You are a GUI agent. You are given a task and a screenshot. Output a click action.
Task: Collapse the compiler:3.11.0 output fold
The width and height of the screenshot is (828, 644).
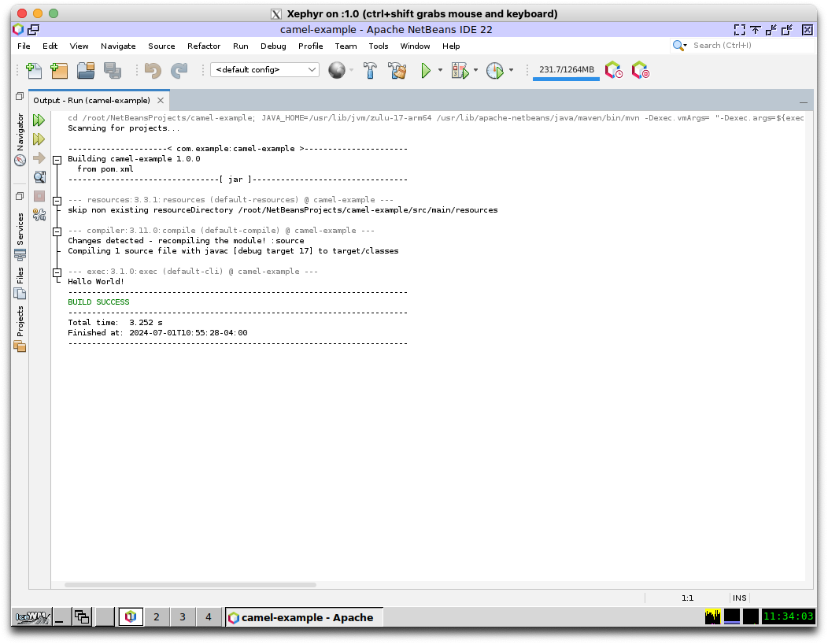[x=57, y=231]
